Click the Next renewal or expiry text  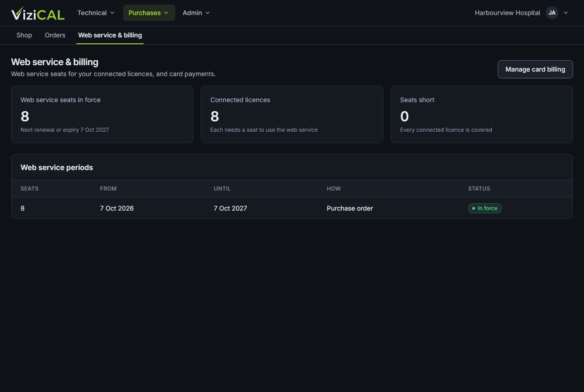click(x=65, y=130)
